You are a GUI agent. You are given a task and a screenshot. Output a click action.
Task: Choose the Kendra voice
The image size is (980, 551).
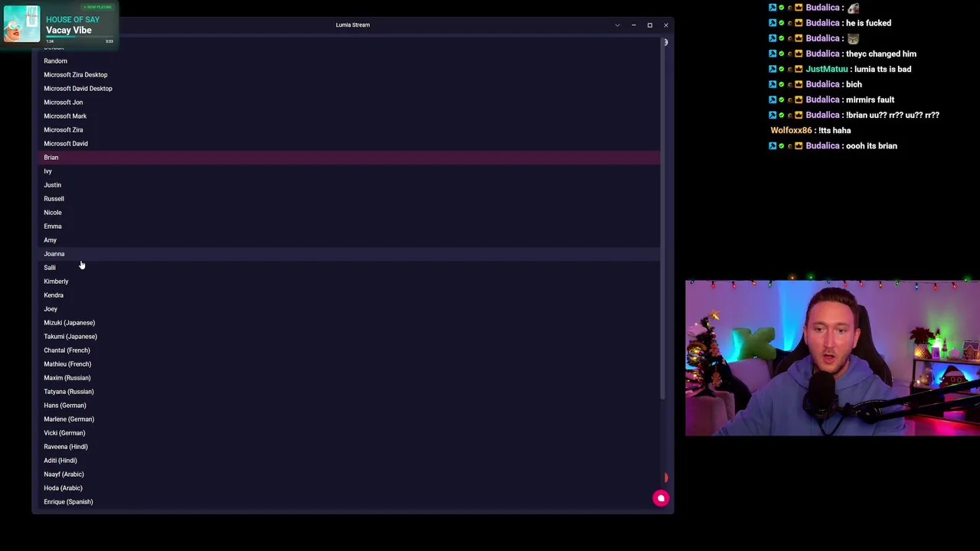[x=348, y=295]
